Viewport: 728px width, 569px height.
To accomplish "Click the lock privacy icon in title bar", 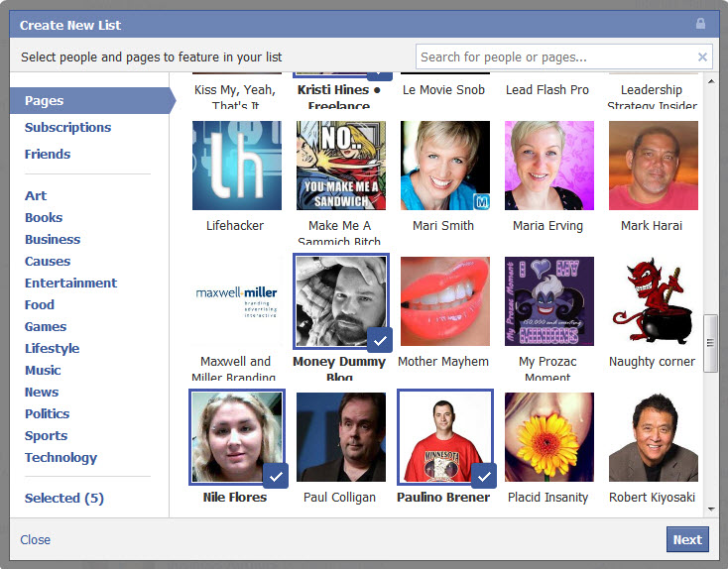I will pyautogui.click(x=700, y=24).
